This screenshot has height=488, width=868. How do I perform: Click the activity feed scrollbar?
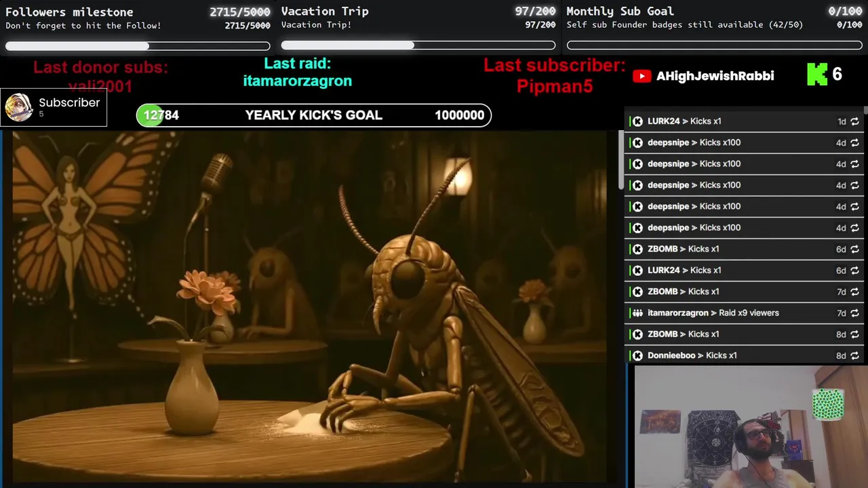coord(865,110)
